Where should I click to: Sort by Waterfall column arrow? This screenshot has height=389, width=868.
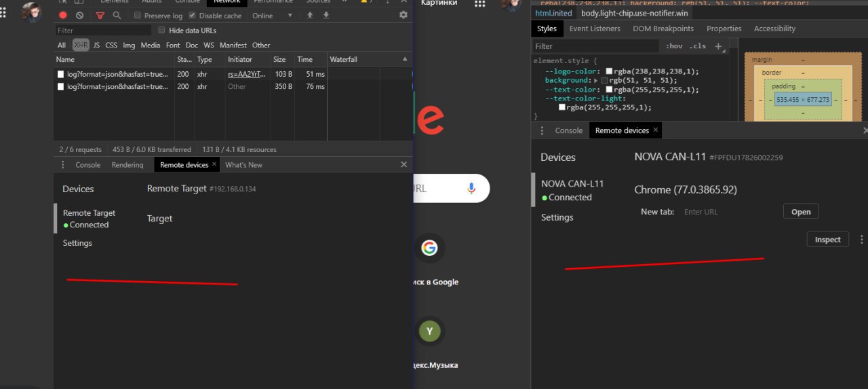[405, 60]
